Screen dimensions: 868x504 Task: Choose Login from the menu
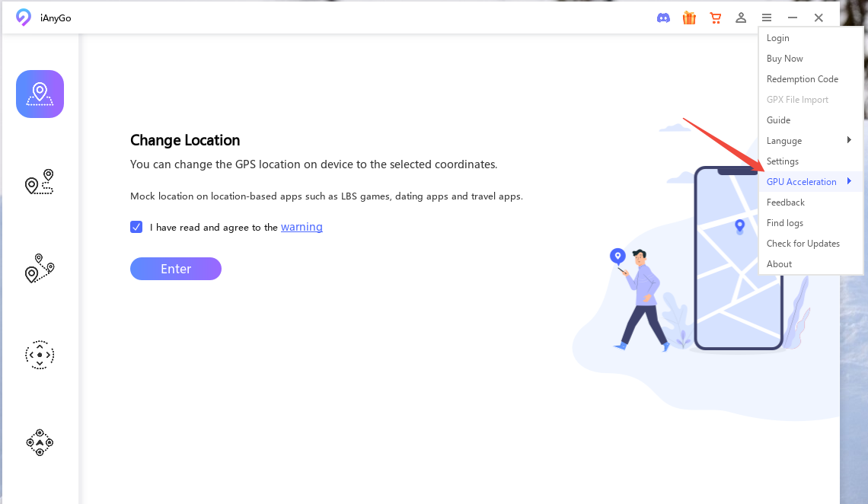click(x=777, y=38)
